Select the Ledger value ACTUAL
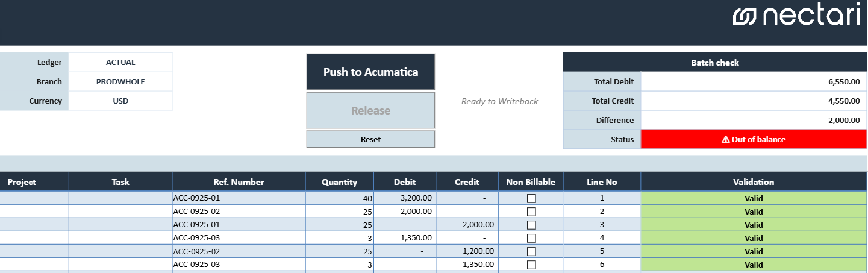This screenshot has height=273, width=868. [x=120, y=62]
